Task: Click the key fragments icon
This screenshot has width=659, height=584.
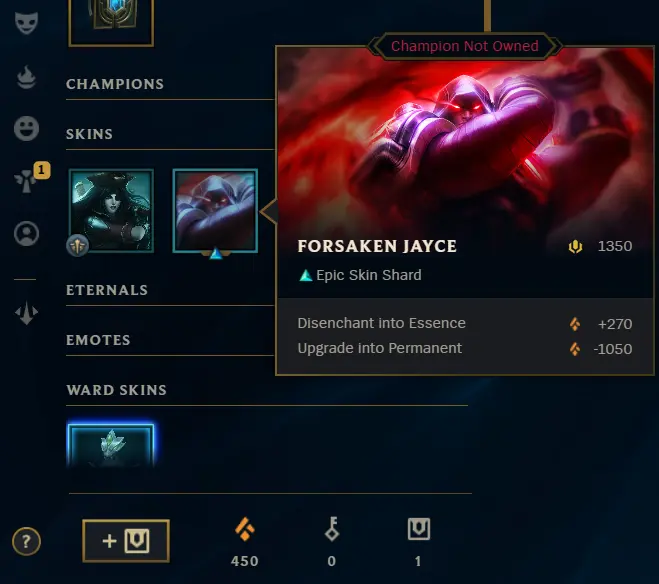Action: [x=332, y=529]
